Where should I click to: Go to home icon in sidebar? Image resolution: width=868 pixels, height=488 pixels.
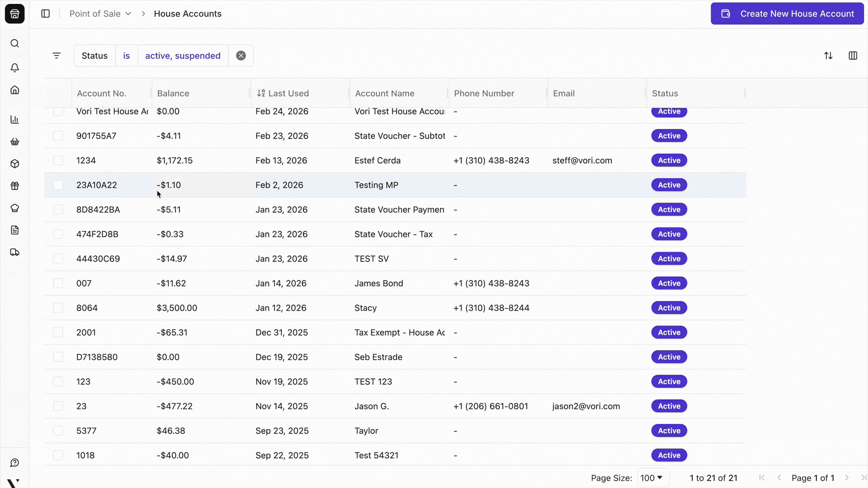14,90
